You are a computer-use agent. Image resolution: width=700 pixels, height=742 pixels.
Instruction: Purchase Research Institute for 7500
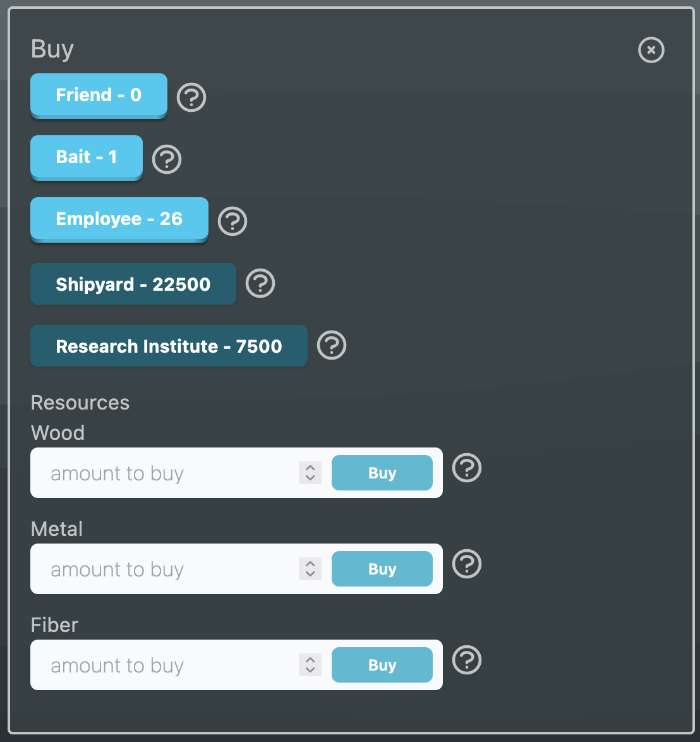(x=169, y=346)
